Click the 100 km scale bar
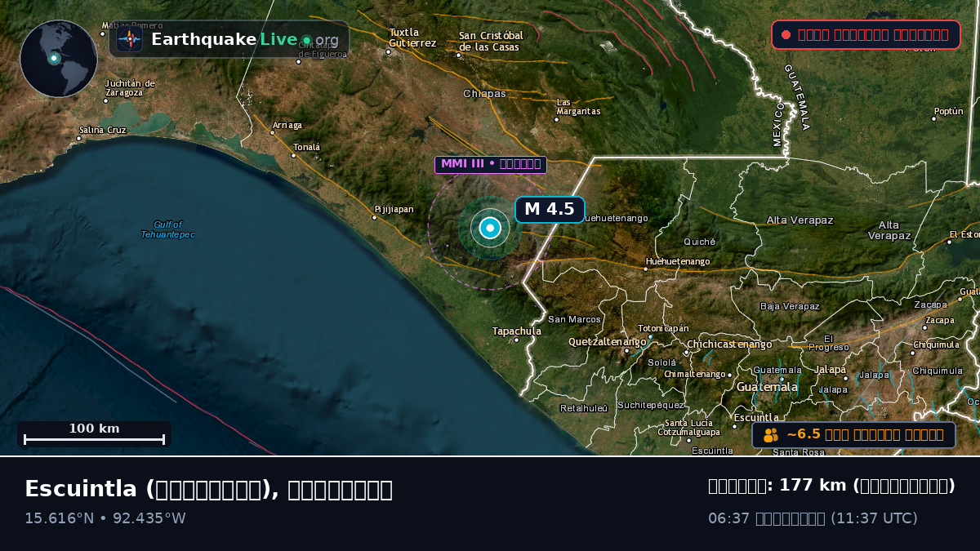Screen dimensions: 980x551 coord(94,434)
